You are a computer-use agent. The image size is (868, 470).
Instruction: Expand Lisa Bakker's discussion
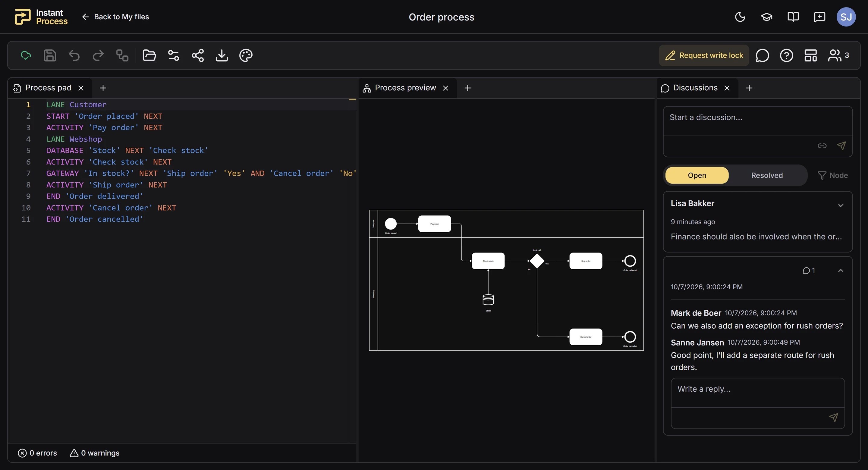[x=841, y=205]
